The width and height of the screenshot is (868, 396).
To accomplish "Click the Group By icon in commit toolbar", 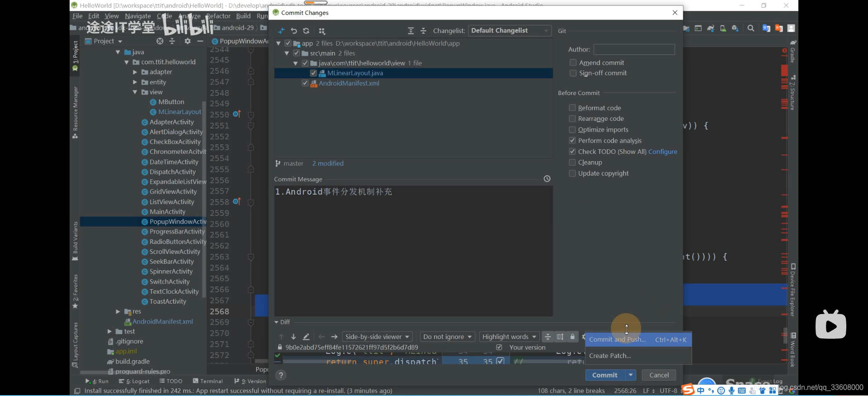I will [x=322, y=31].
